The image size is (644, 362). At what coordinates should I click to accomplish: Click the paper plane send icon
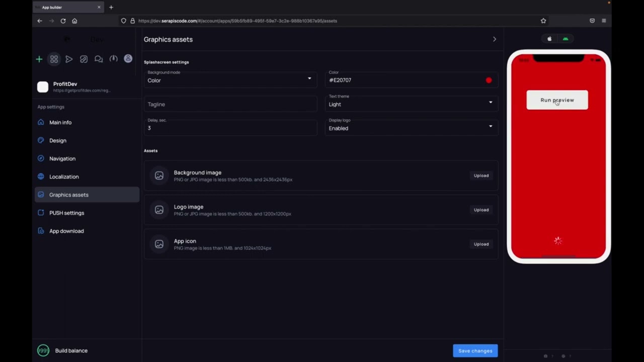[69, 59]
